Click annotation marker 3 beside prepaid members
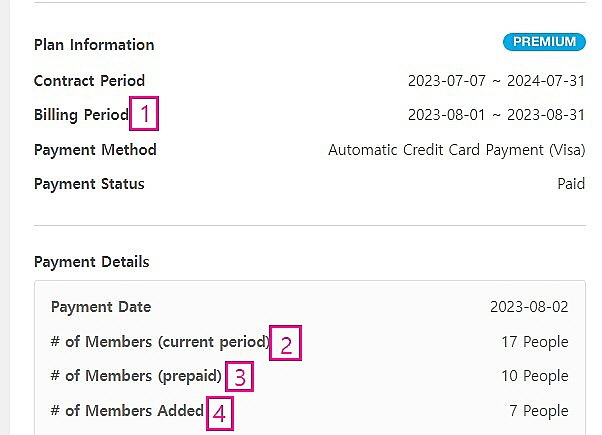 pos(239,378)
